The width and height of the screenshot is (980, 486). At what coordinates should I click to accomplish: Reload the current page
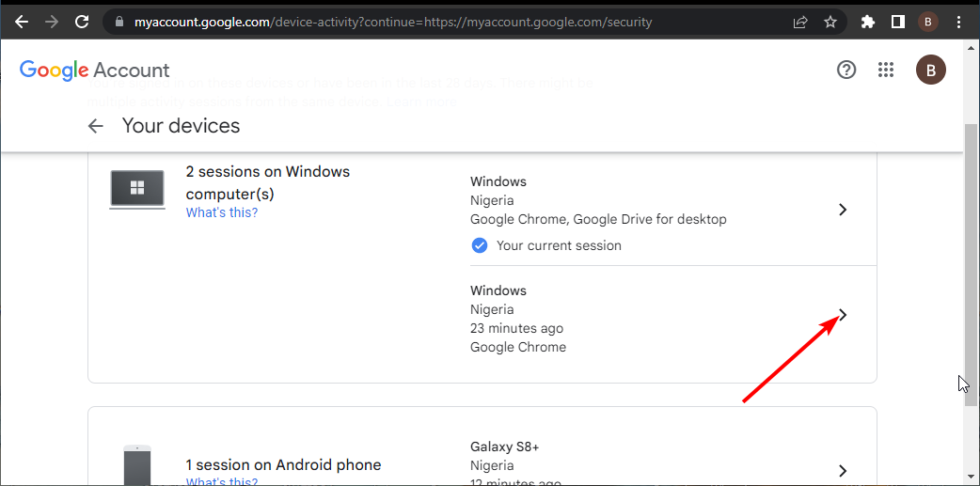(82, 21)
